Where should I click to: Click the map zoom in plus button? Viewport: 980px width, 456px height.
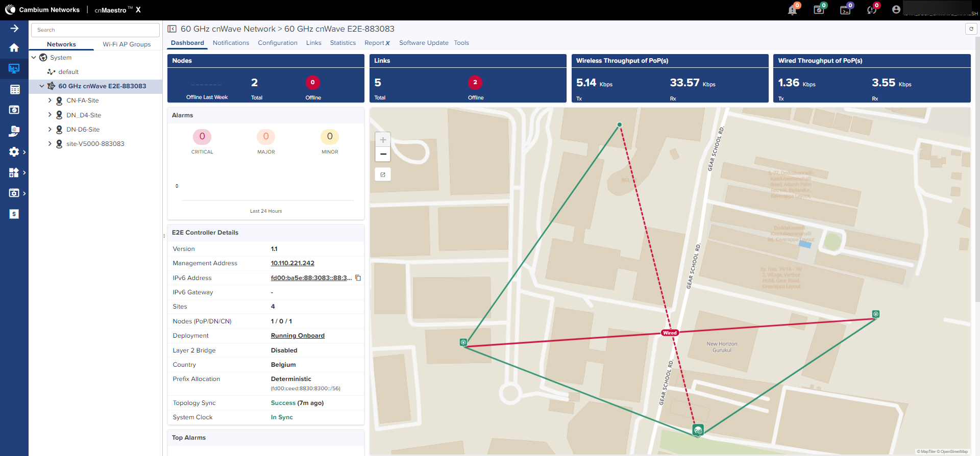[383, 140]
